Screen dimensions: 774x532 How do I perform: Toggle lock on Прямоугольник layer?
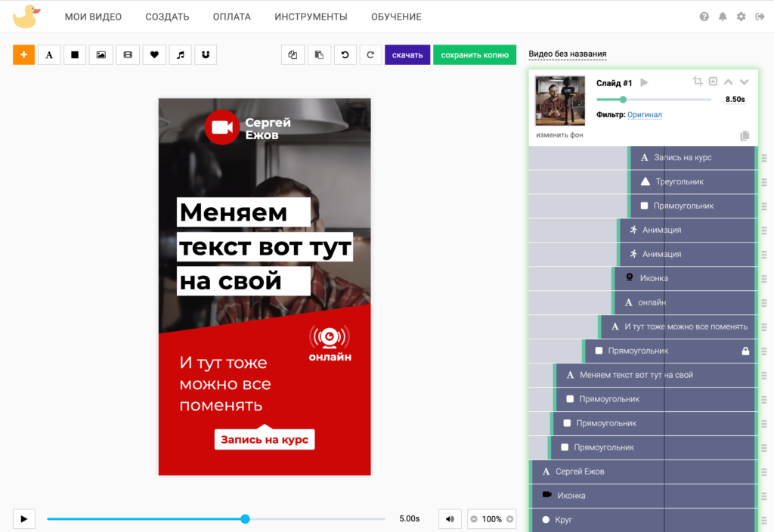coord(745,351)
